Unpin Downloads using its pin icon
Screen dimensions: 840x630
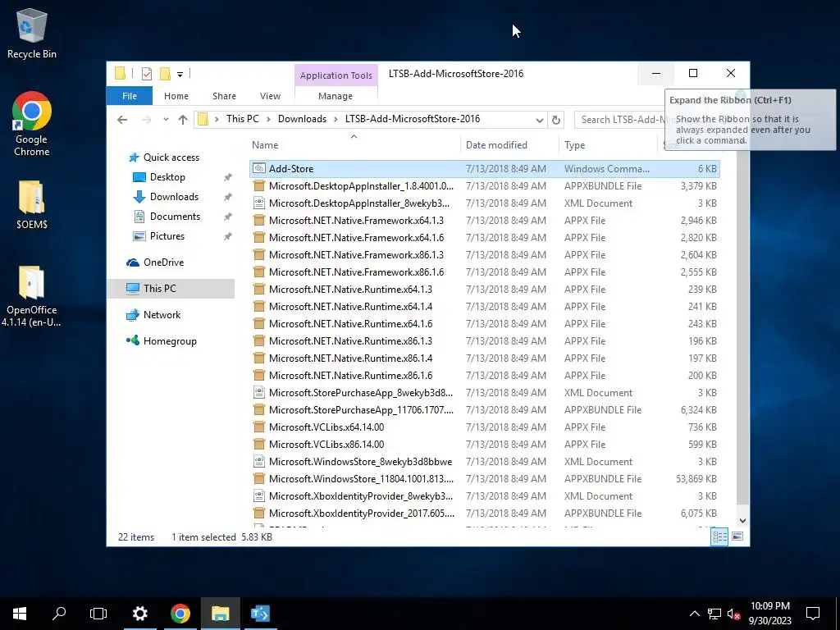[228, 197]
